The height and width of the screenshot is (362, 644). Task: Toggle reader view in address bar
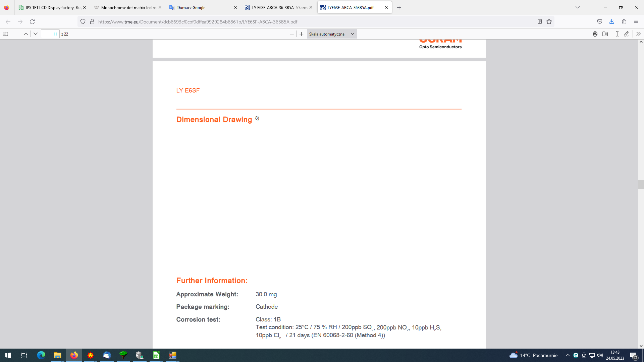(x=540, y=21)
